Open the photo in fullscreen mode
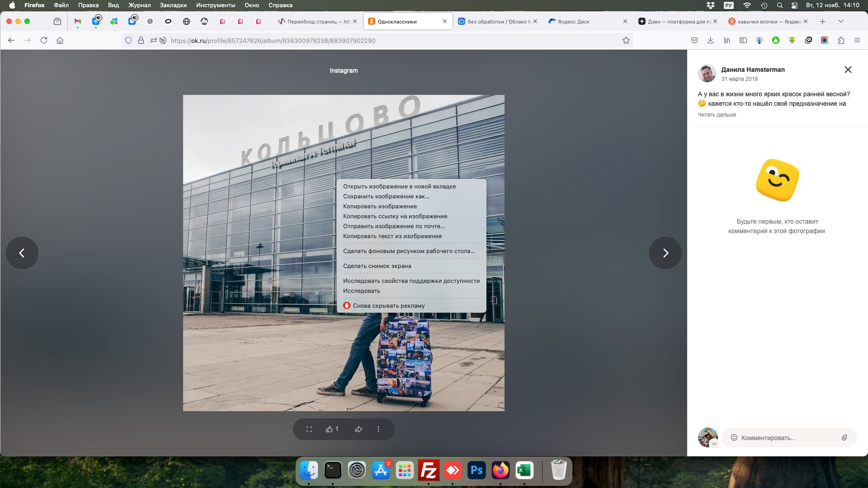 tap(309, 429)
